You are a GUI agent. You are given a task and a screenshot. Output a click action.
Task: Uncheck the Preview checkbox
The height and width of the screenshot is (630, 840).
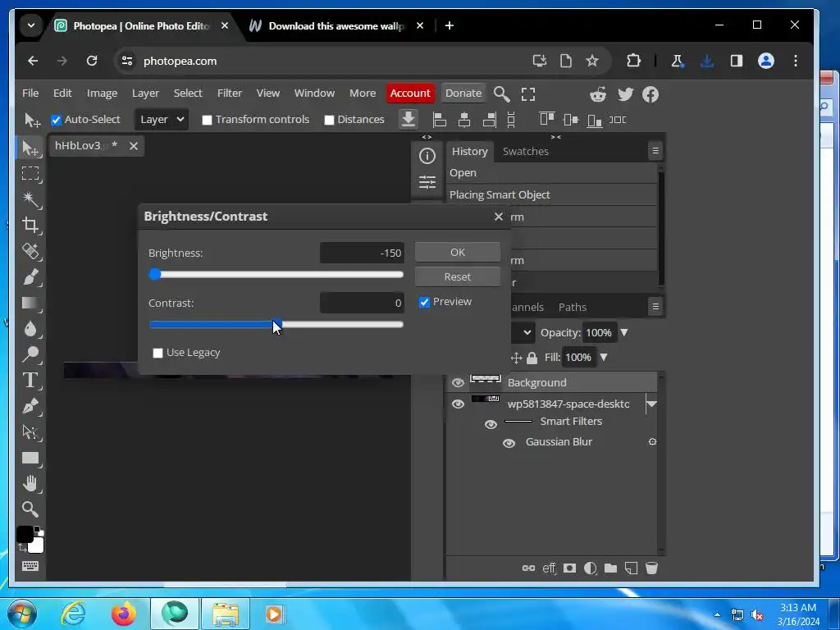424,302
